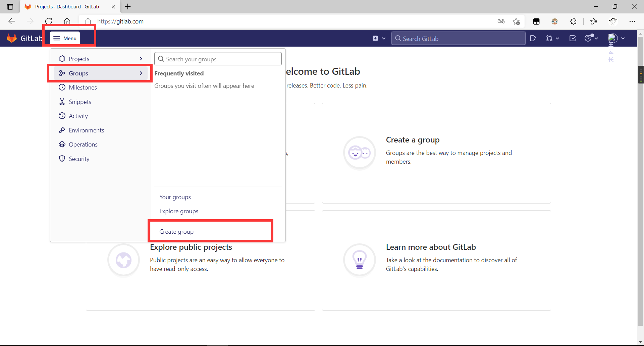Close the Projects Dashboard GitLab tab
This screenshot has width=644, height=346.
pyautogui.click(x=113, y=7)
